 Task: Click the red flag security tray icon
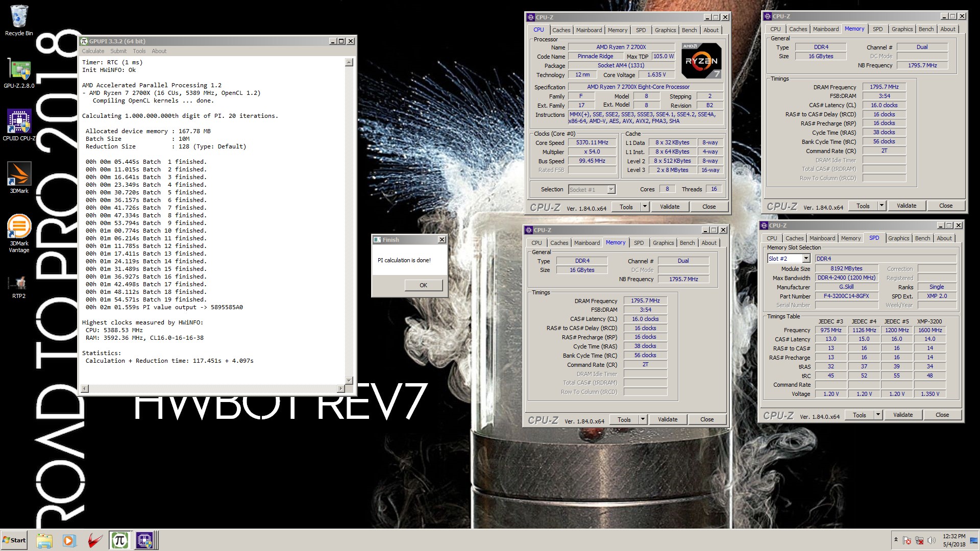[x=907, y=540]
